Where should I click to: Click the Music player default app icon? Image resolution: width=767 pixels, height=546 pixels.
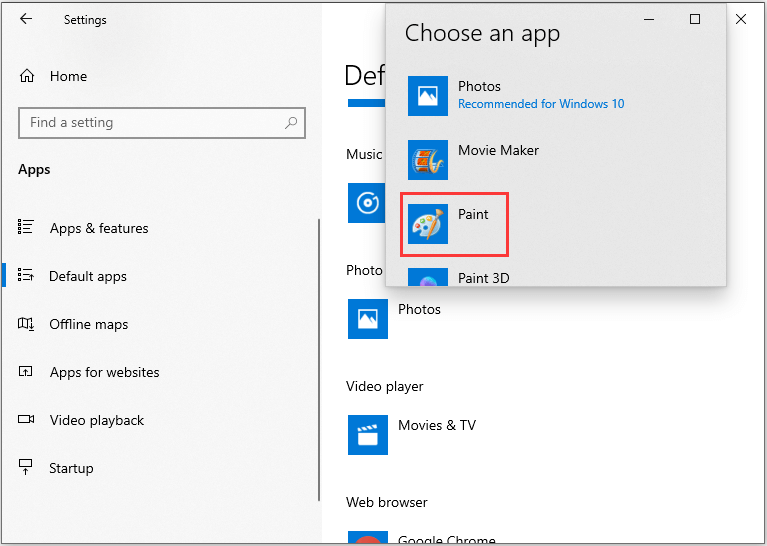pos(367,202)
